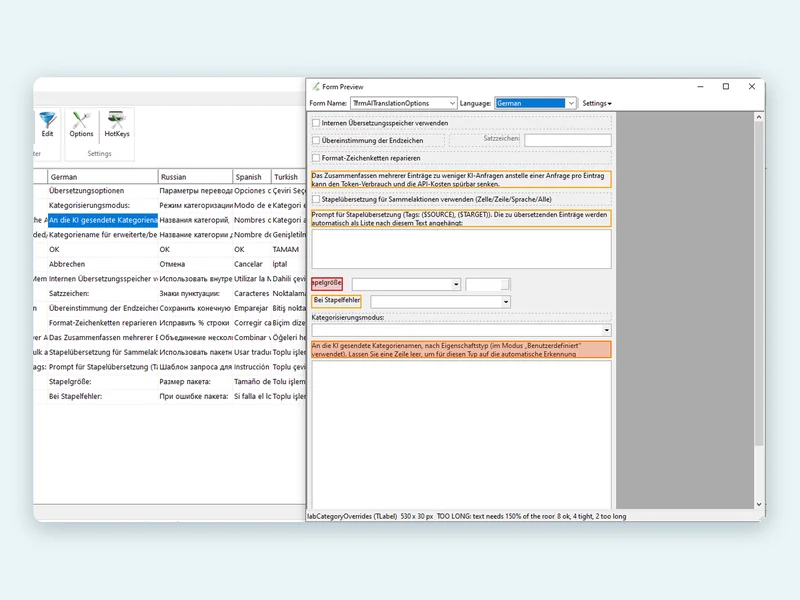
Task: Toggle 'Übereinstimmung der Endzeichen' checkbox
Action: tap(316, 140)
